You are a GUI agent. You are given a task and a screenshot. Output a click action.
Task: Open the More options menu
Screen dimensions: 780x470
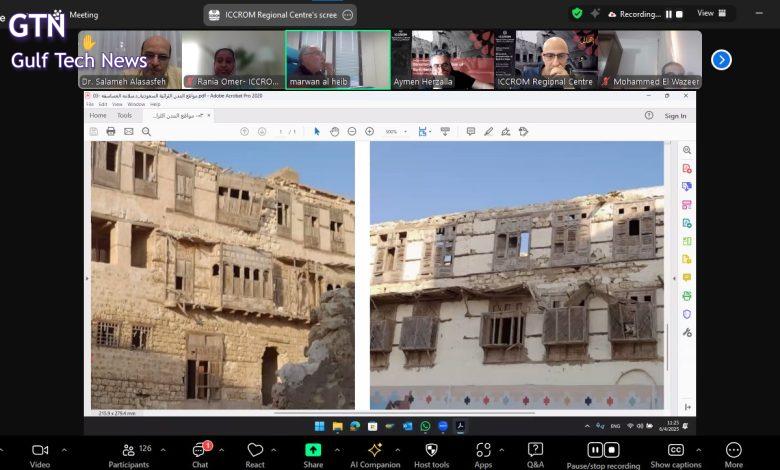[x=734, y=451]
